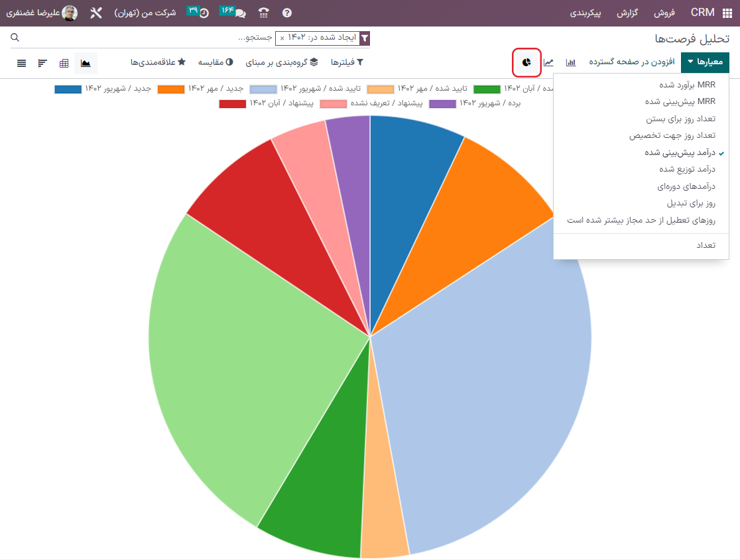Switch to bar chart mode
The width and height of the screenshot is (740, 560).
click(570, 62)
